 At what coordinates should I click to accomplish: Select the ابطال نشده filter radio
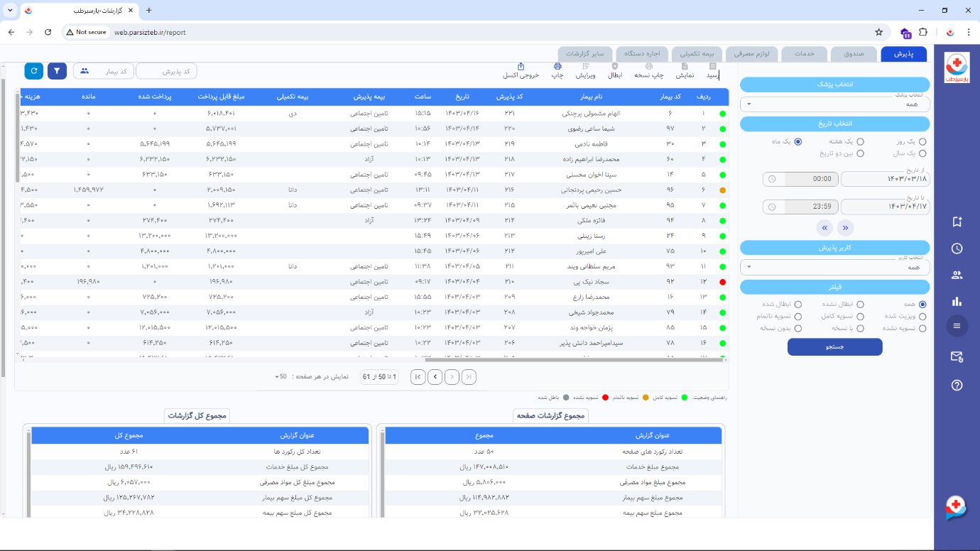[860, 305]
